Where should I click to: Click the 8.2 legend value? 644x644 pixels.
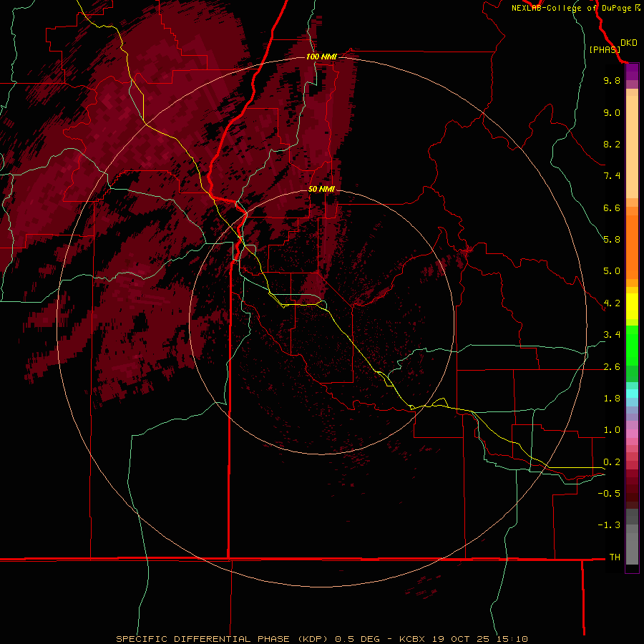tap(612, 144)
